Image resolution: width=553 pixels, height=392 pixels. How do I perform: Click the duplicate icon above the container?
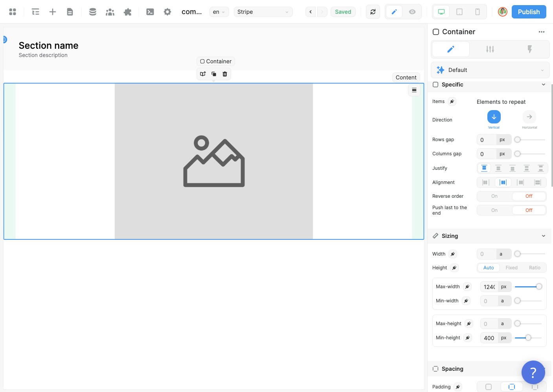click(214, 74)
